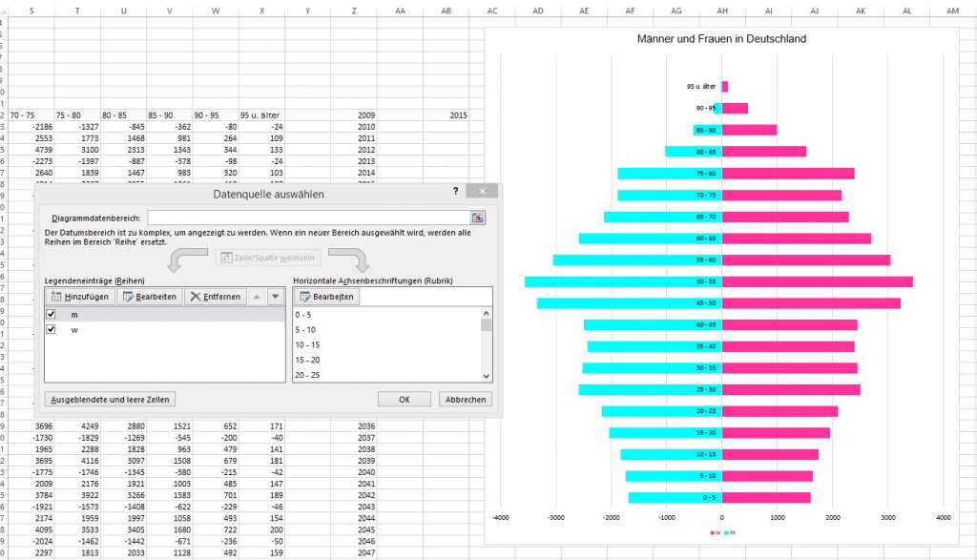
Task: Click cell with value 4739
Action: tap(31, 150)
